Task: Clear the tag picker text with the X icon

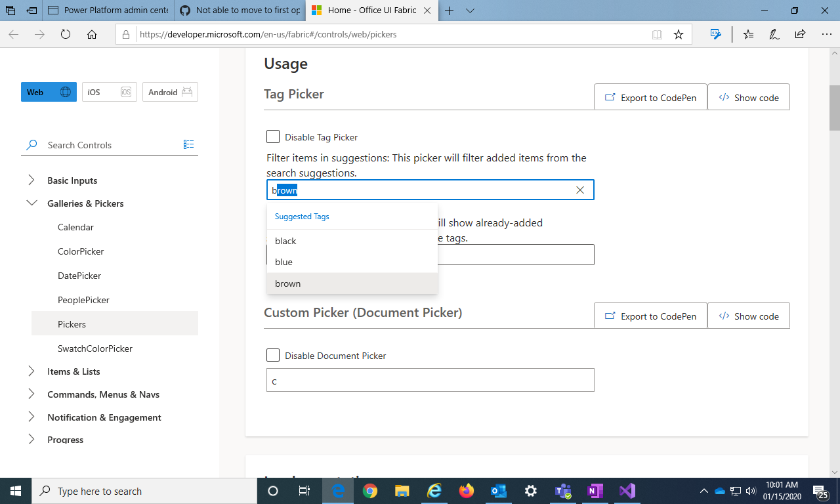Action: click(x=580, y=190)
